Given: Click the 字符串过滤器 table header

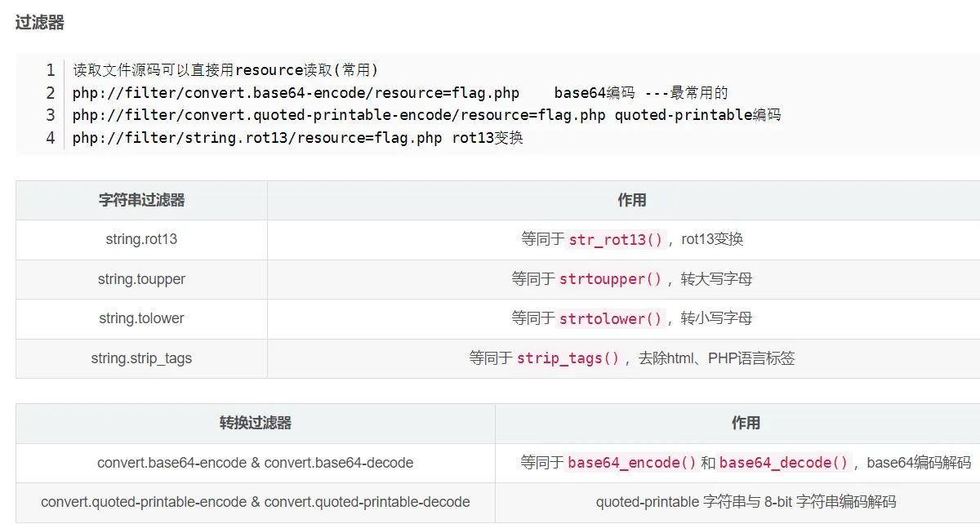Looking at the screenshot, I should click(x=141, y=200).
